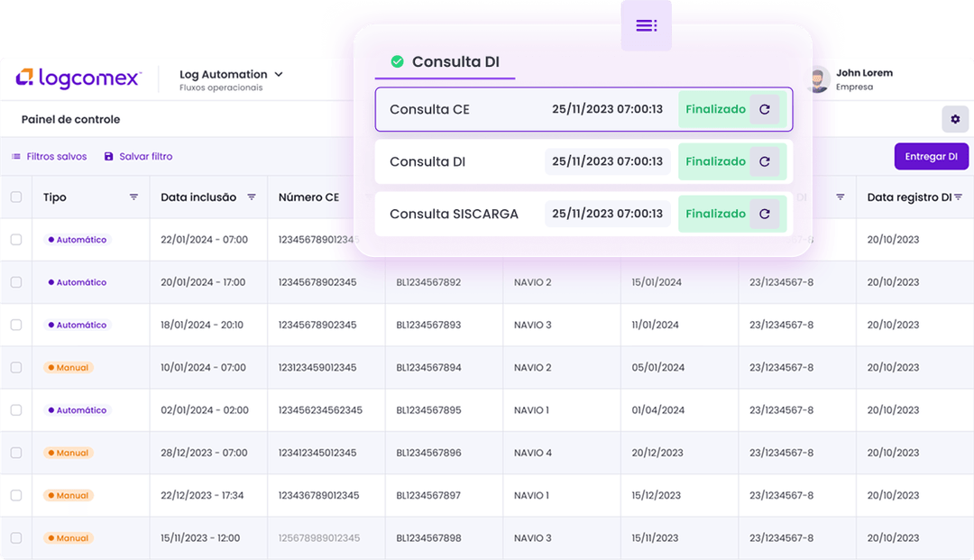
Task: Open John Lorem's profile avatar
Action: coord(817,79)
